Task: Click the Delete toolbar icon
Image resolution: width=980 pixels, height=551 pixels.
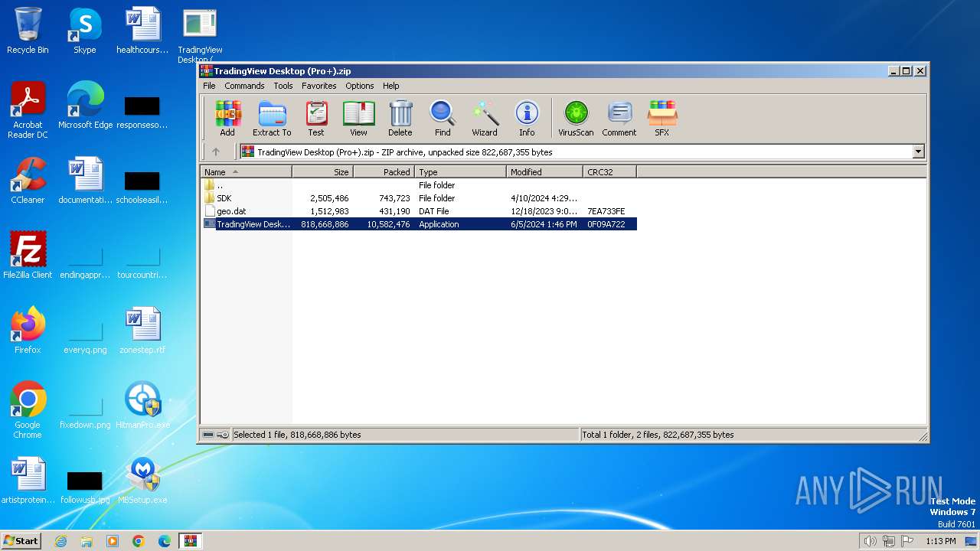Action: 400,118
